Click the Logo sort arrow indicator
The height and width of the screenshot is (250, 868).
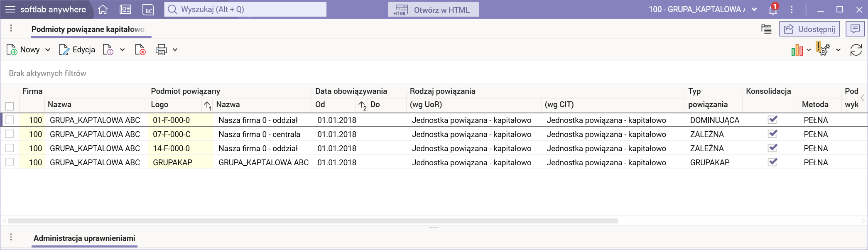208,105
